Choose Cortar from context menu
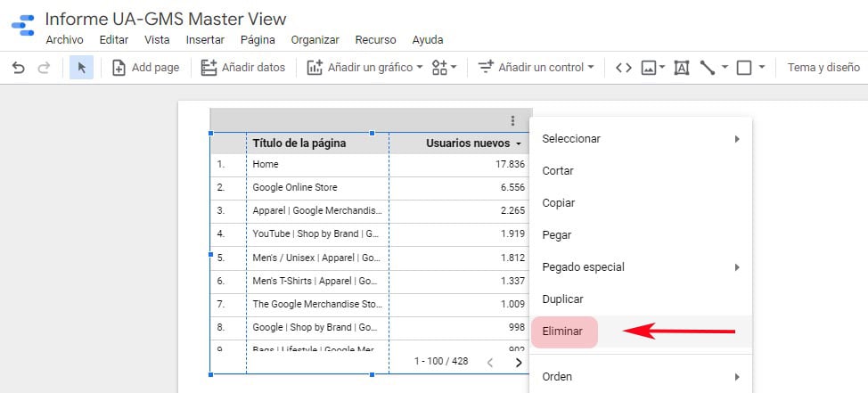 point(641,171)
